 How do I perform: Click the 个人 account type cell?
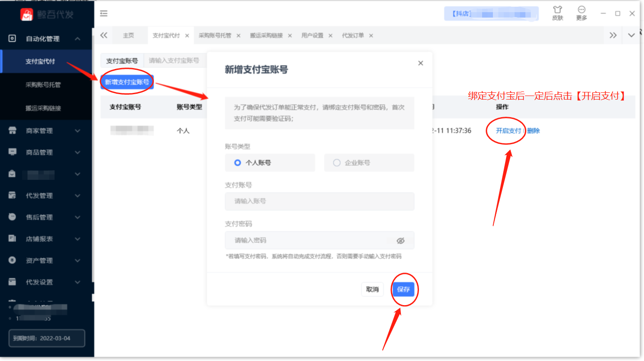click(x=183, y=131)
